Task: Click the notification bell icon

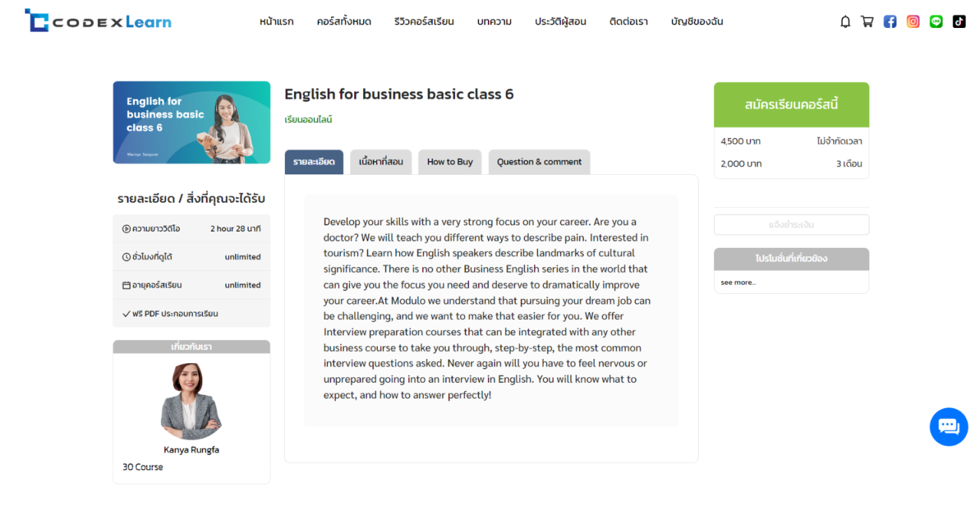Action: (x=846, y=22)
